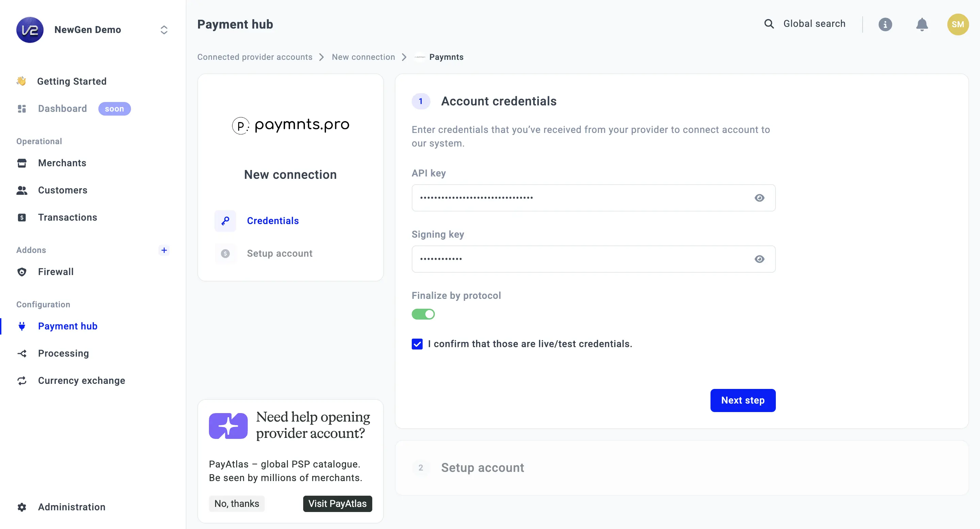Open Global search field
980x529 pixels.
[814, 23]
